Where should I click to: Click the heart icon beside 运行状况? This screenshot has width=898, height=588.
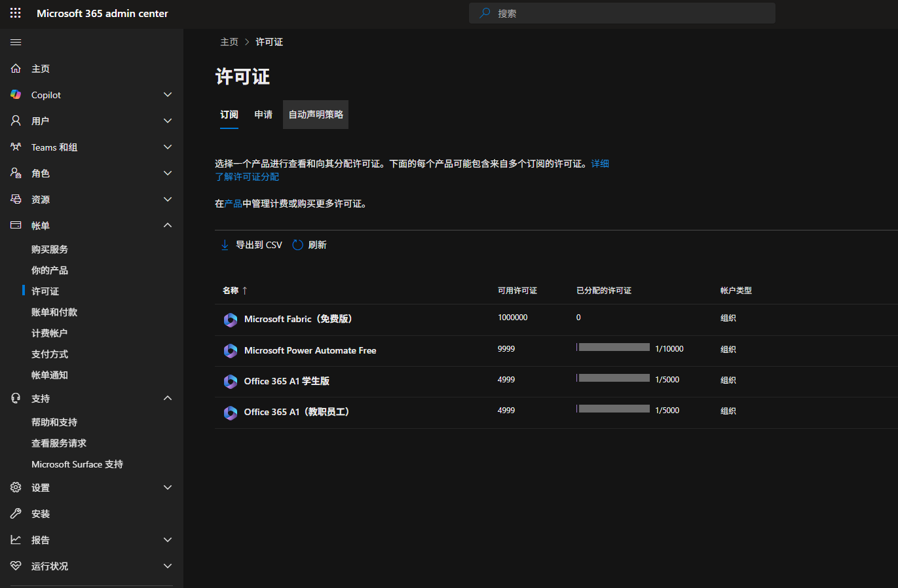pyautogui.click(x=16, y=566)
